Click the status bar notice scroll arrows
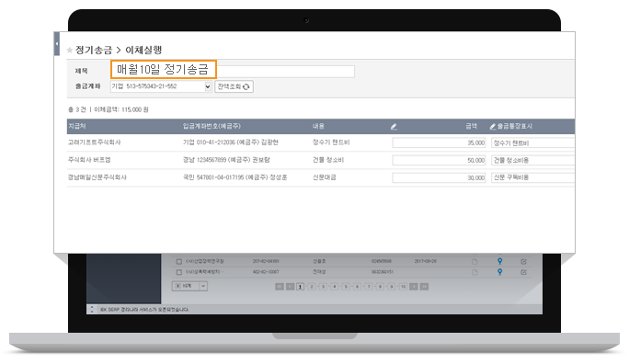 [x=92, y=309]
